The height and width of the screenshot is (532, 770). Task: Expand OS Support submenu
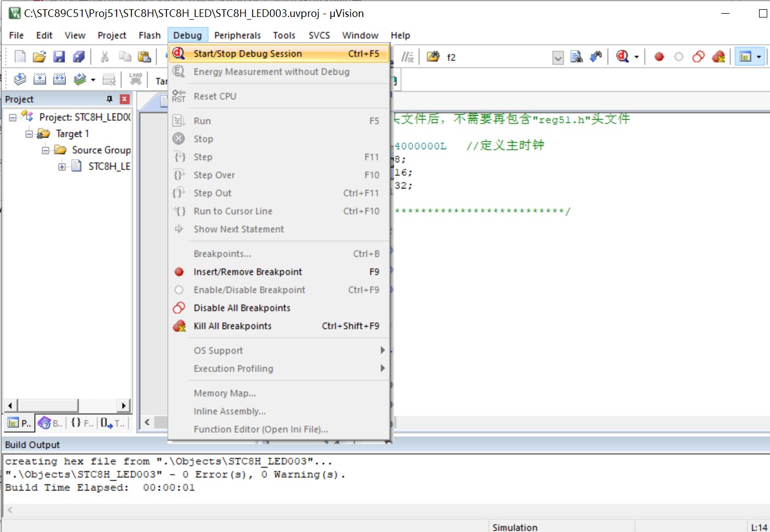[x=279, y=350]
